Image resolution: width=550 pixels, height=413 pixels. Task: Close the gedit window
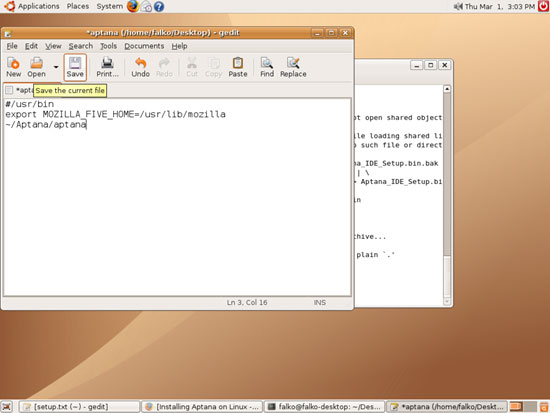click(x=345, y=33)
